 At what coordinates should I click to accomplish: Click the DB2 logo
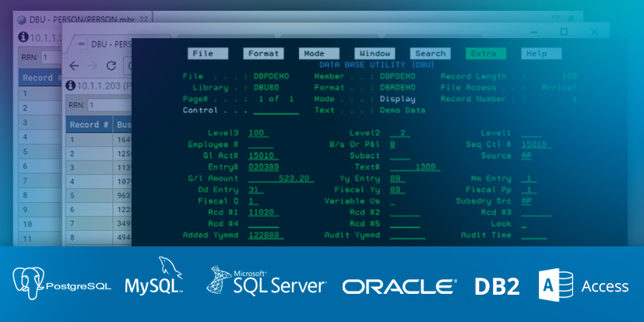click(x=497, y=286)
